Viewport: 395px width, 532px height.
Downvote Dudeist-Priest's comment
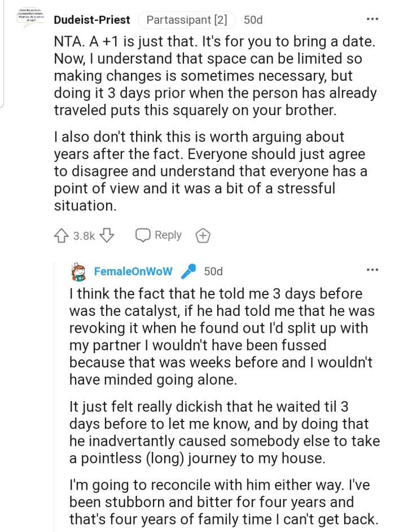(x=107, y=235)
